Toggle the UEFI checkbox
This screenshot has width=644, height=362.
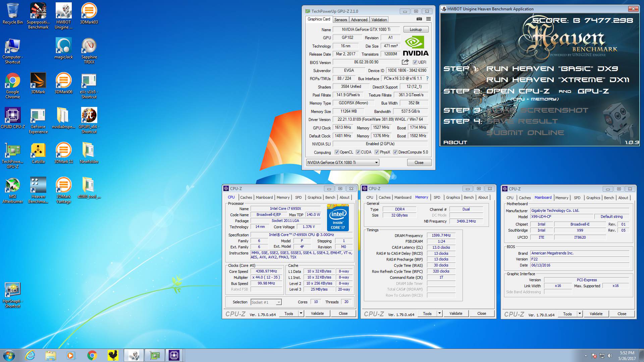coord(415,62)
